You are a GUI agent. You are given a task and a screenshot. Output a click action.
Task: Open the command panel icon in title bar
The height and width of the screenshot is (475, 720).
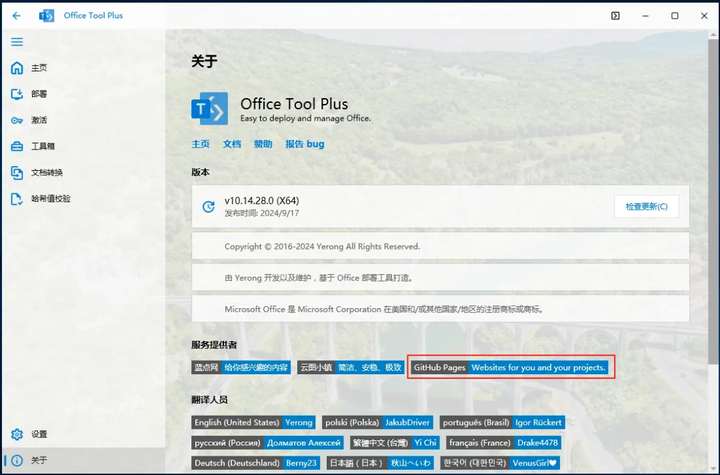pyautogui.click(x=615, y=16)
